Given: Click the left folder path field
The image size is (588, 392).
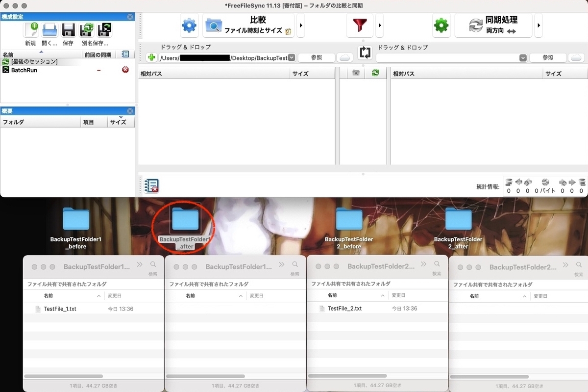Looking at the screenshot, I should (x=223, y=57).
